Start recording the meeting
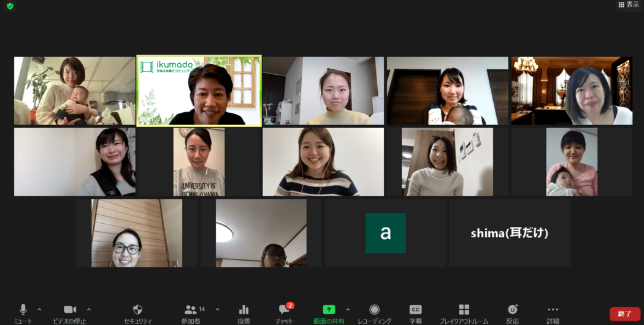The height and width of the screenshot is (325, 644). click(x=374, y=310)
